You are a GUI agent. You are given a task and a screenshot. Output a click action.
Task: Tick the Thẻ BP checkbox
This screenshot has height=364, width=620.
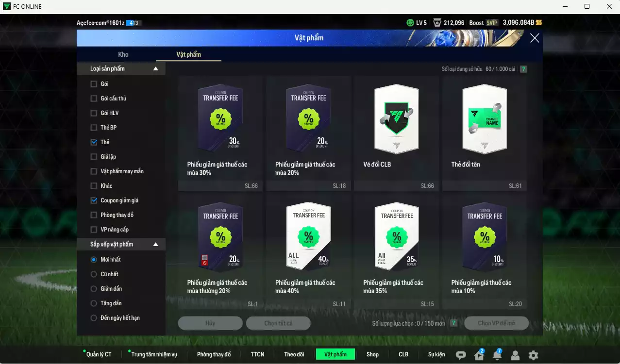click(94, 128)
